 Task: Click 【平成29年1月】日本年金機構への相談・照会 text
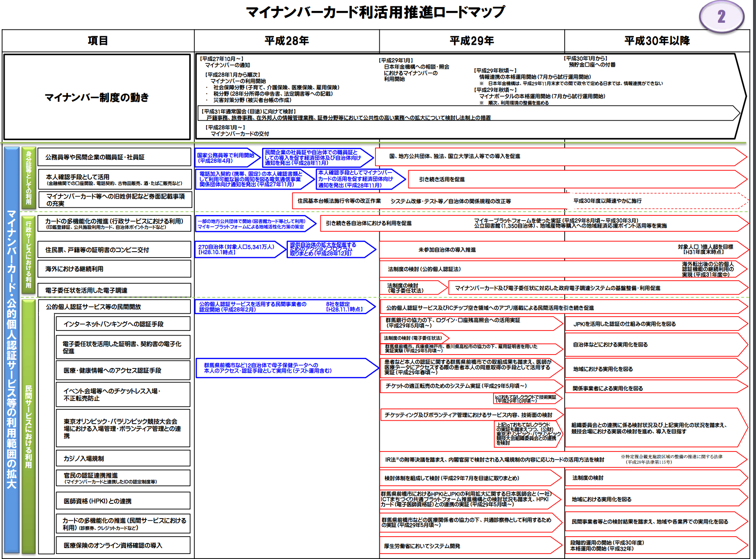[x=414, y=70]
